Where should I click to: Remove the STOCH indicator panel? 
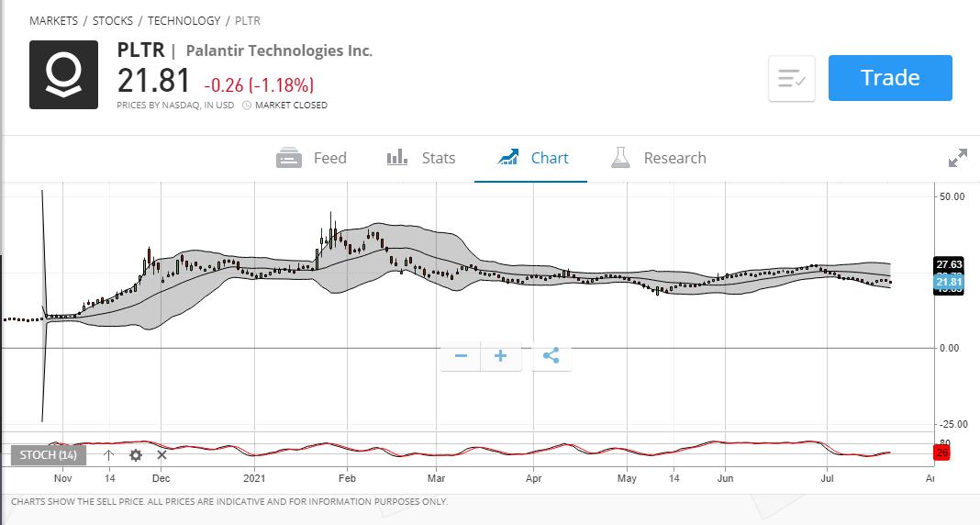coord(161,454)
